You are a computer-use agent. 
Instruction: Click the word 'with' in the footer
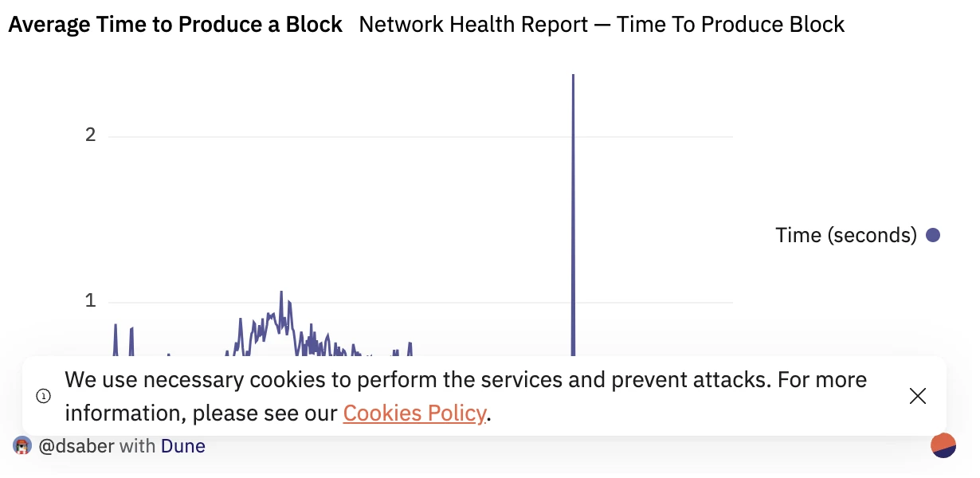pyautogui.click(x=137, y=446)
